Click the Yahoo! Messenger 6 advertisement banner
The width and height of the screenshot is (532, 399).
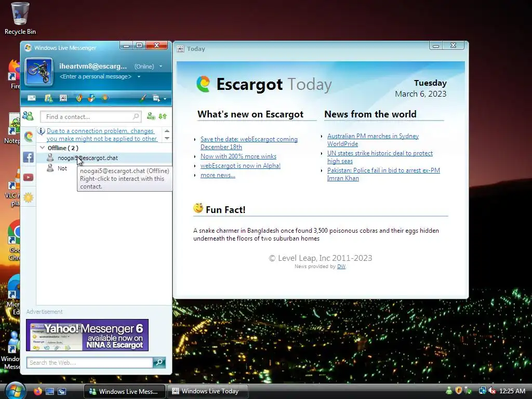click(87, 335)
